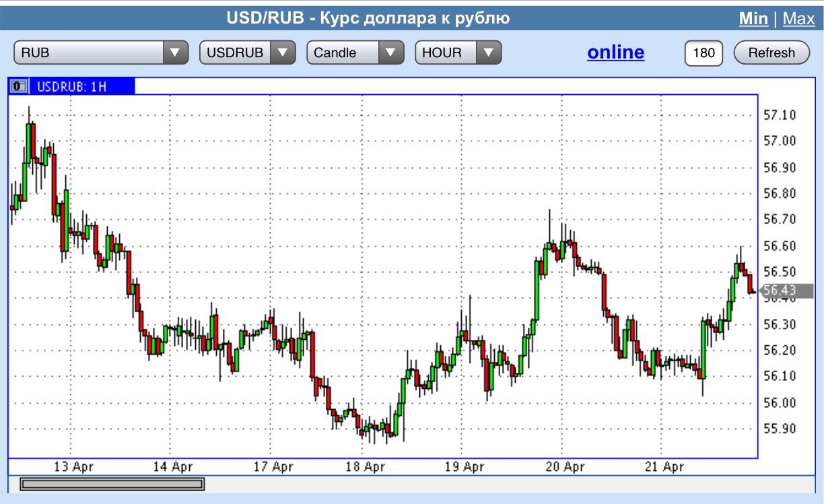Click the USDRUB: 1H chart label

click(x=71, y=86)
